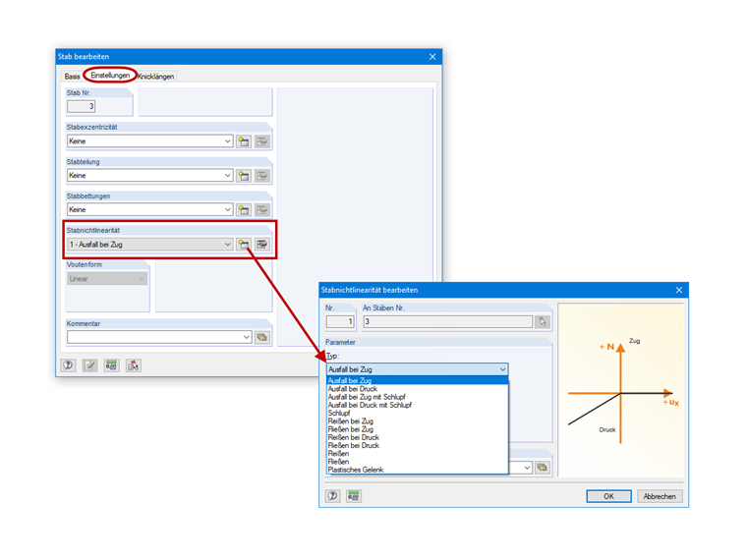Expand the Stabbettungen dropdown

coord(228,209)
